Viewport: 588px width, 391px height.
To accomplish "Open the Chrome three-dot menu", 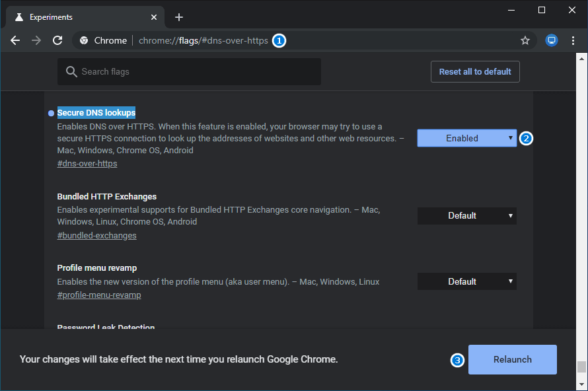I will (x=573, y=40).
